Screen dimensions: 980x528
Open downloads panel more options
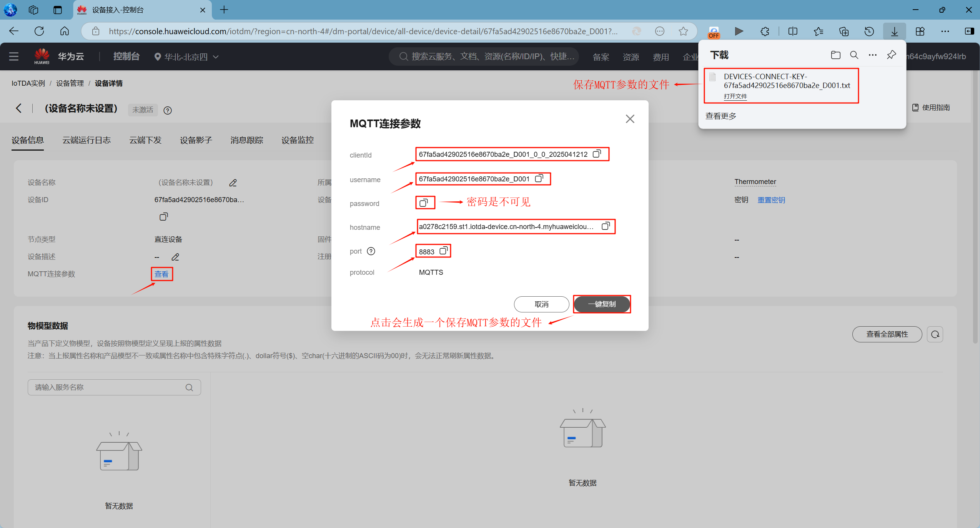coord(873,55)
